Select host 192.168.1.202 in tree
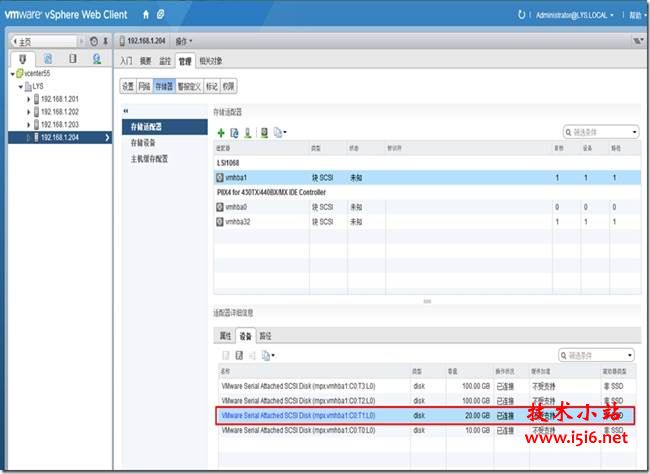Image resolution: width=650 pixels, height=474 pixels. click(56, 112)
